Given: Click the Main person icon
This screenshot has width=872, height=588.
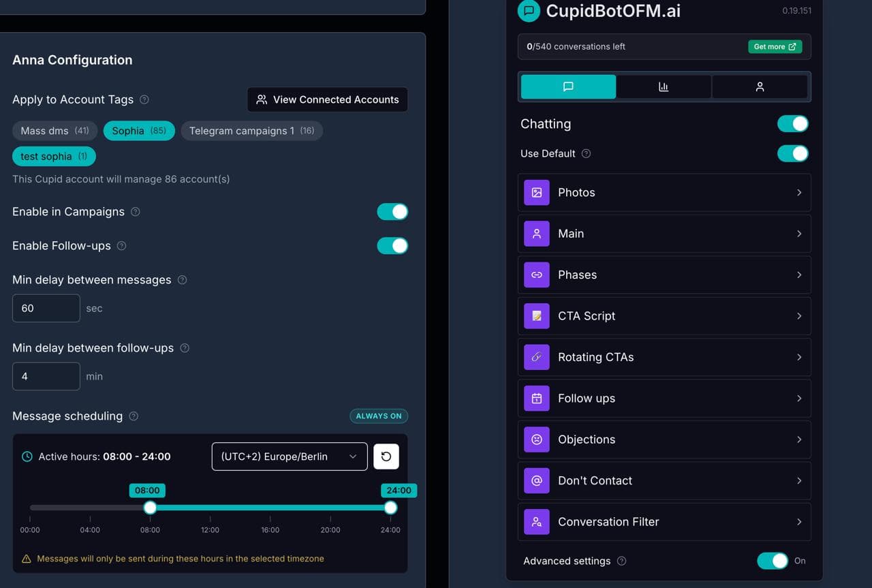Looking at the screenshot, I should coord(537,234).
